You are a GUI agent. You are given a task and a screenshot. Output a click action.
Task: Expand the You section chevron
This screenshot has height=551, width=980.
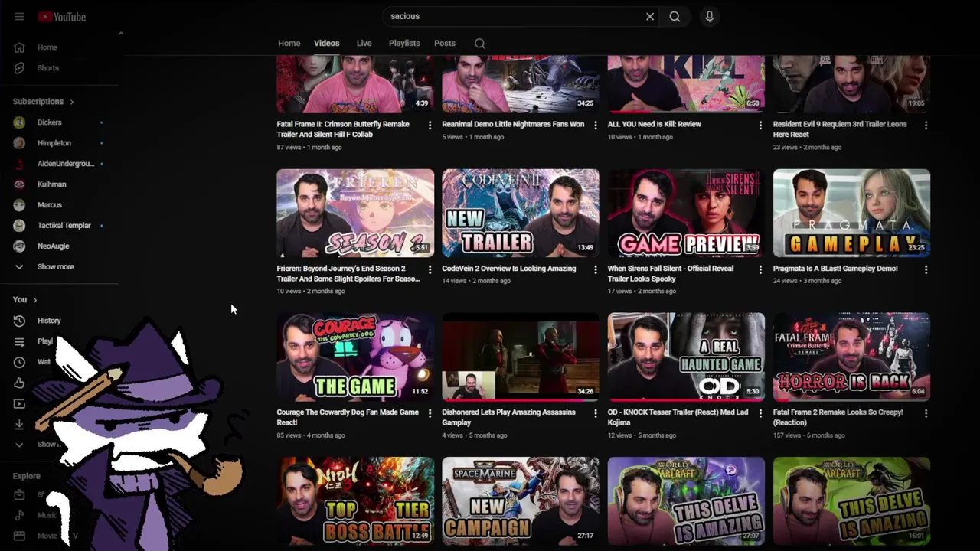34,300
